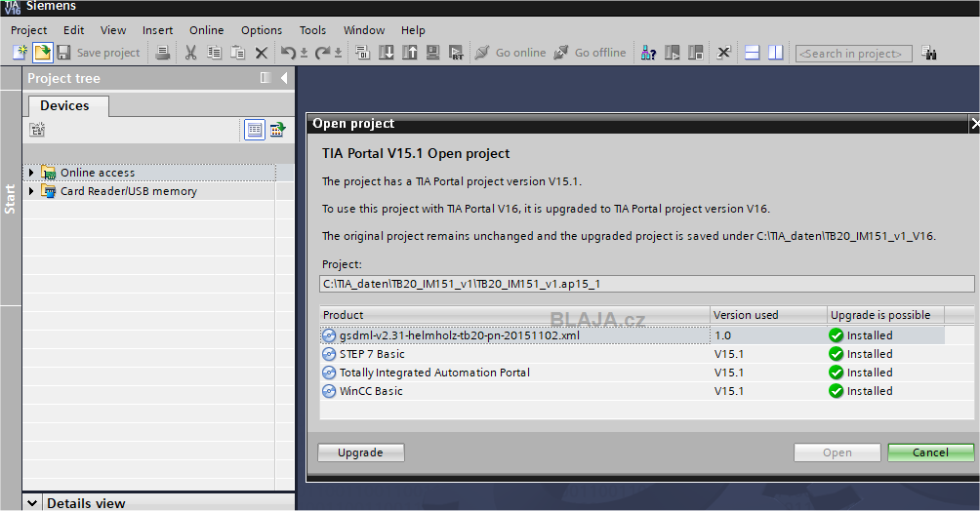
Task: Click the Project path field
Action: tap(647, 284)
